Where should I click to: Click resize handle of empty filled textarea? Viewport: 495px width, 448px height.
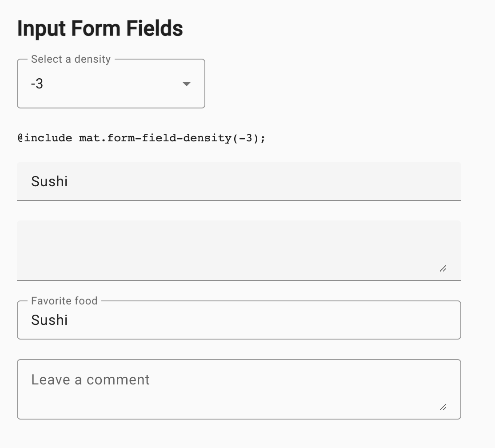coord(443,269)
